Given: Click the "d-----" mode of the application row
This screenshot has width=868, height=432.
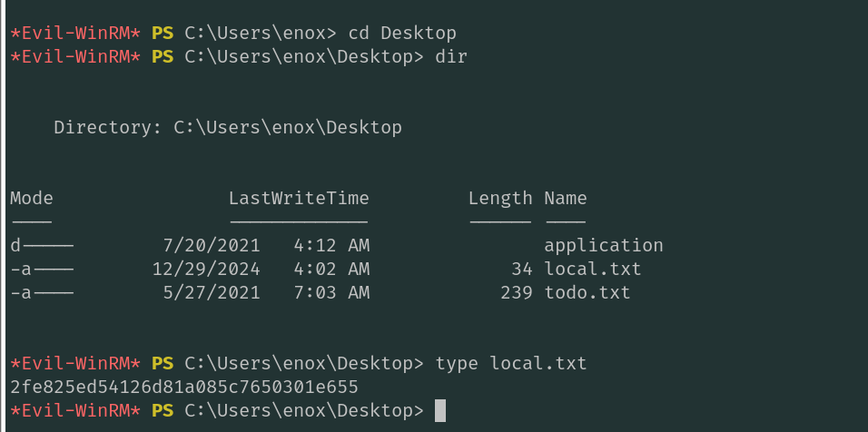Looking at the screenshot, I should [x=42, y=245].
